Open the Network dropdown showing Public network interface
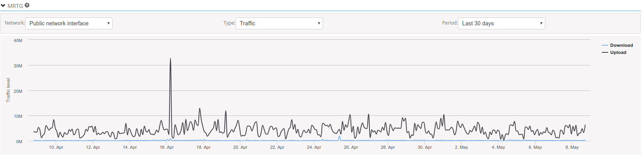Viewport: 644px width, 167px height. point(69,23)
